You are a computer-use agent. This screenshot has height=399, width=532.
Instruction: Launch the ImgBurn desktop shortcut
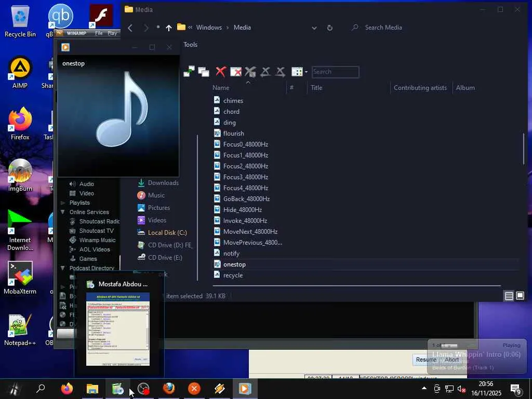pos(20,176)
